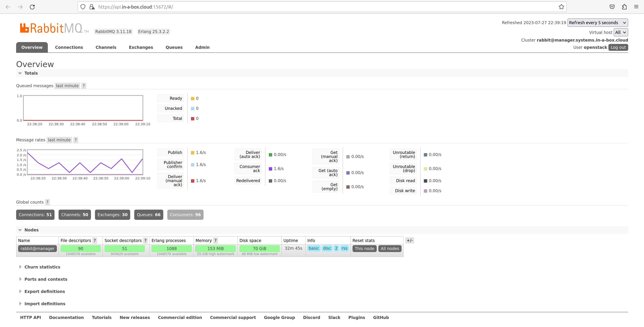Toggle node columns with +/- button
Viewport: 644px width, 327px height.
click(x=409, y=241)
